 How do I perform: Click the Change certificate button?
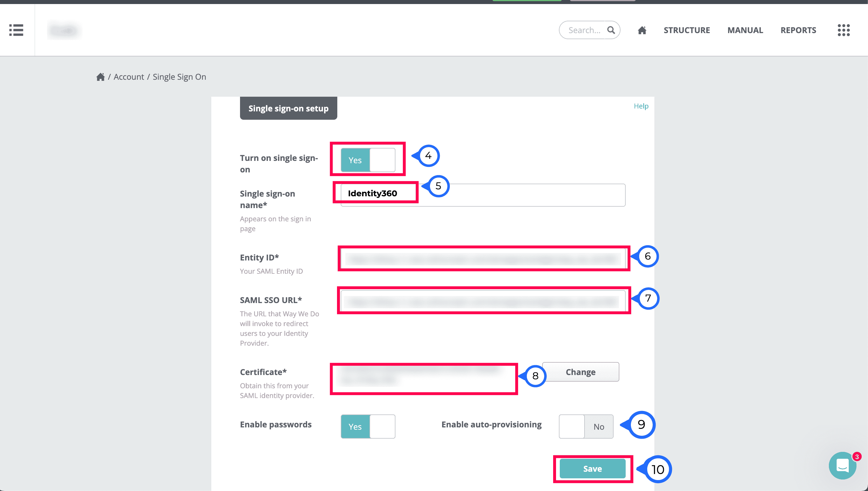[580, 372]
